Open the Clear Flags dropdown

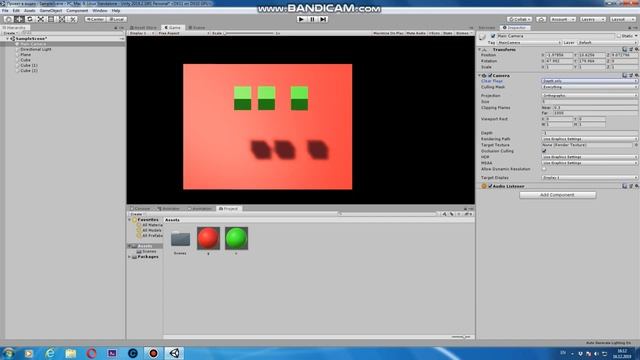[x=589, y=81]
